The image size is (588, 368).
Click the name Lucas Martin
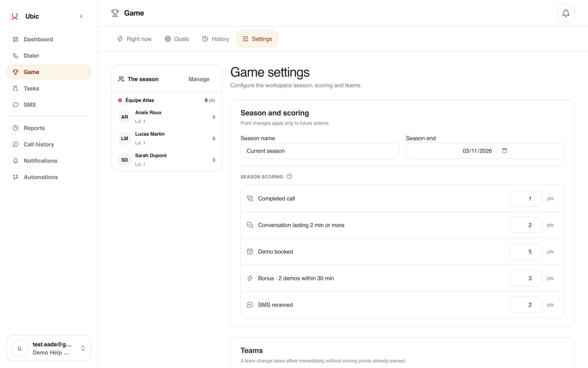pos(150,134)
